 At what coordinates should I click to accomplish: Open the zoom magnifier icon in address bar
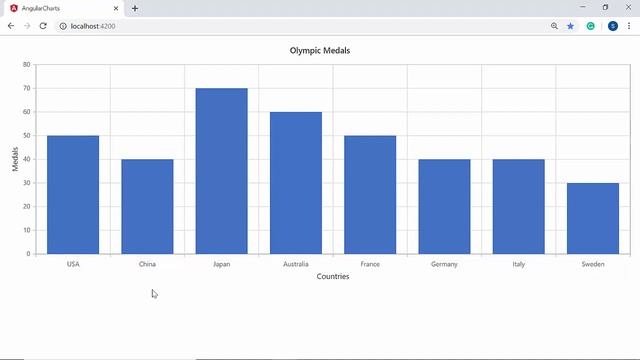point(554,26)
